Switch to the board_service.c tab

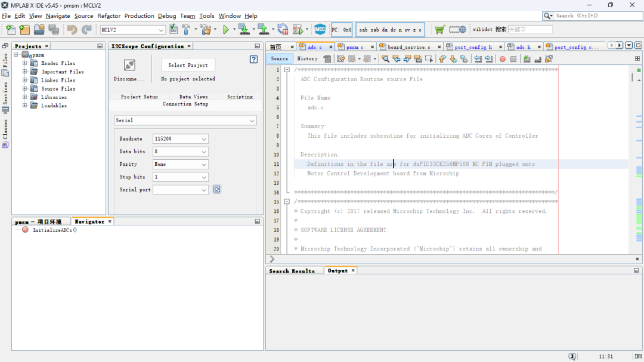(x=408, y=47)
